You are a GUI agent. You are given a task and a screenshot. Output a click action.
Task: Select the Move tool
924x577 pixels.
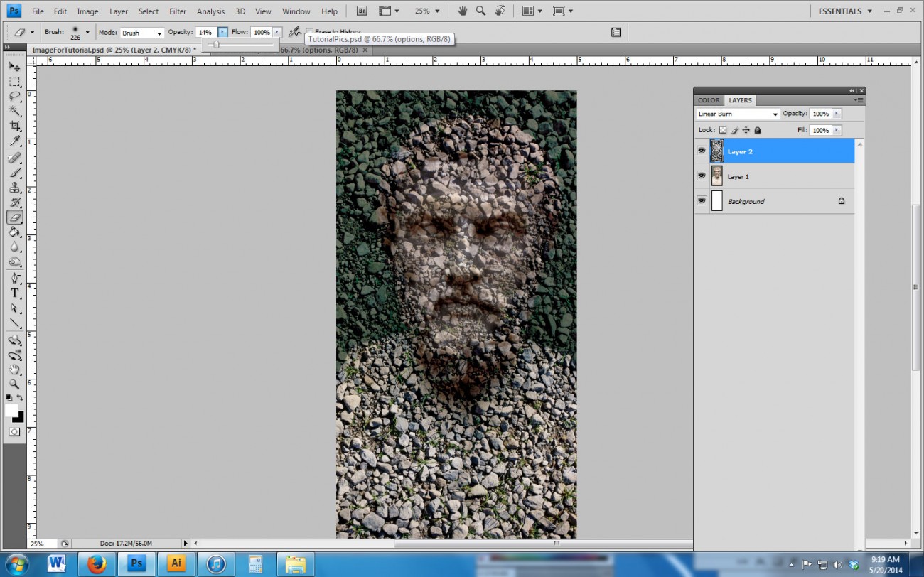pyautogui.click(x=14, y=65)
